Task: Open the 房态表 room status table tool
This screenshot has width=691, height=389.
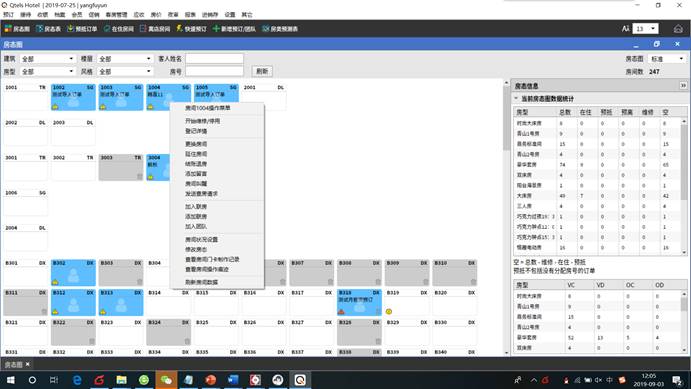Action: pos(48,29)
